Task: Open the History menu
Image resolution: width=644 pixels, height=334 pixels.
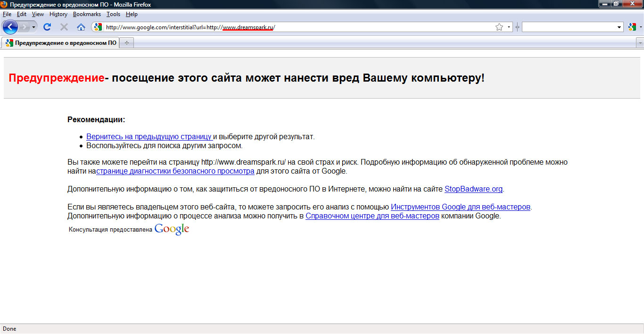Action: (58, 14)
